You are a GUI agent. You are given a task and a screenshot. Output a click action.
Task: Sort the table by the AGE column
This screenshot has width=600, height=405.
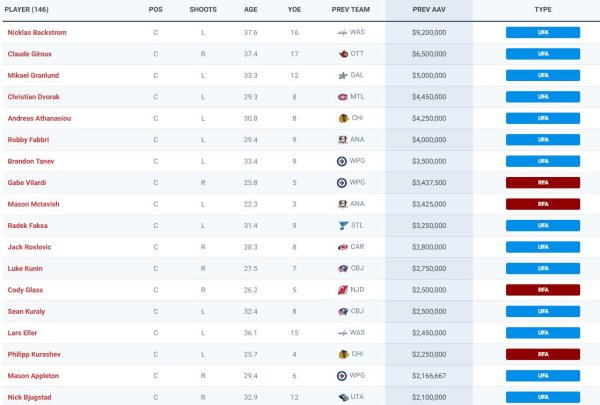pos(250,9)
